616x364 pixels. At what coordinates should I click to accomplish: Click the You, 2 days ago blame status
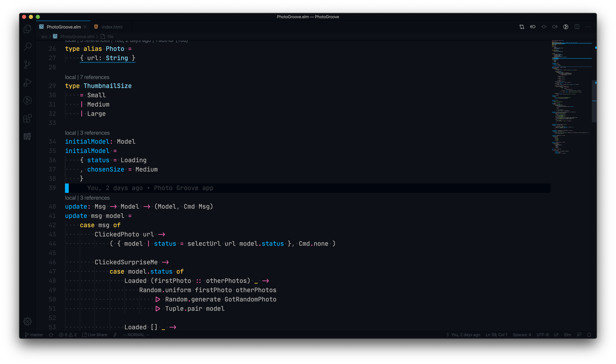coord(463,335)
